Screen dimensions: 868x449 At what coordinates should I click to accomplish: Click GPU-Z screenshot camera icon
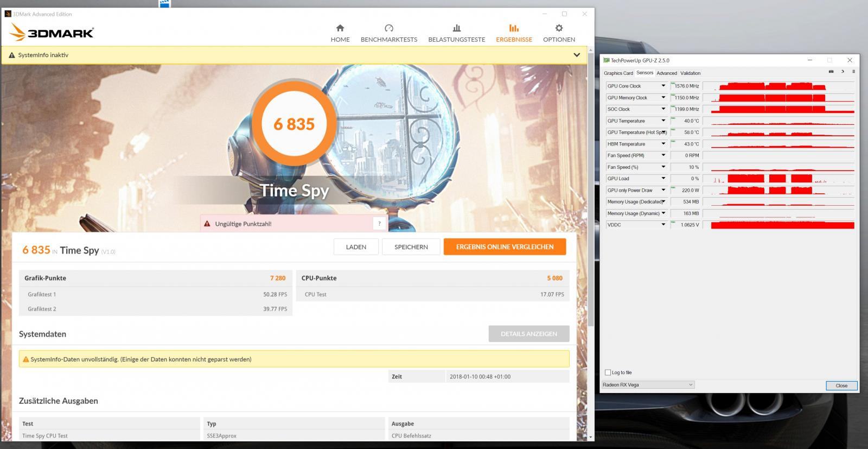pos(831,72)
